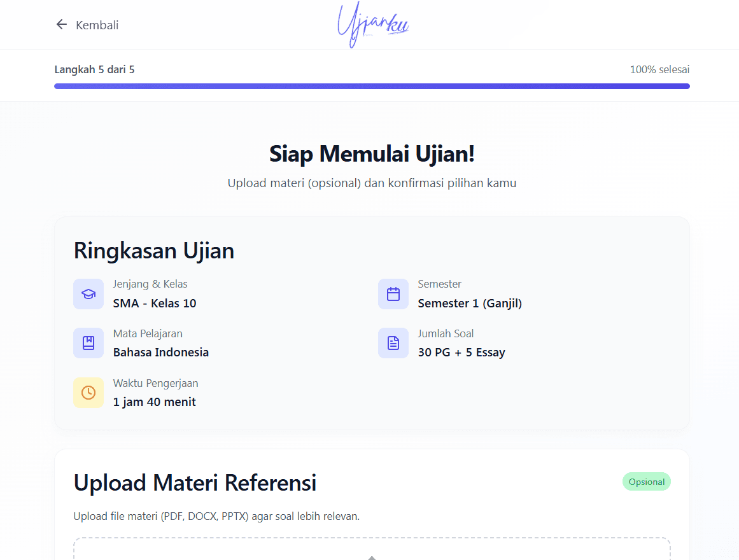Image resolution: width=739 pixels, height=560 pixels.
Task: Select the text 'Bahasa Indonesia'
Action: 160,352
